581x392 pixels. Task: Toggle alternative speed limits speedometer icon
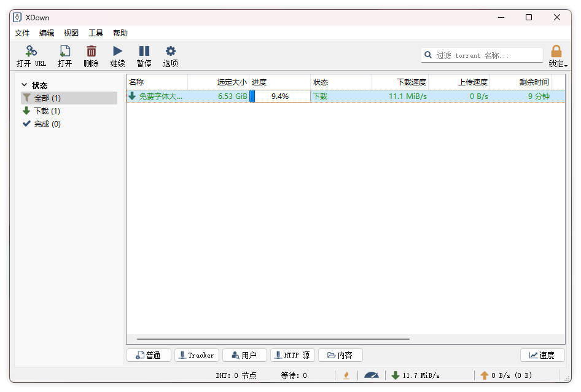pos(372,375)
